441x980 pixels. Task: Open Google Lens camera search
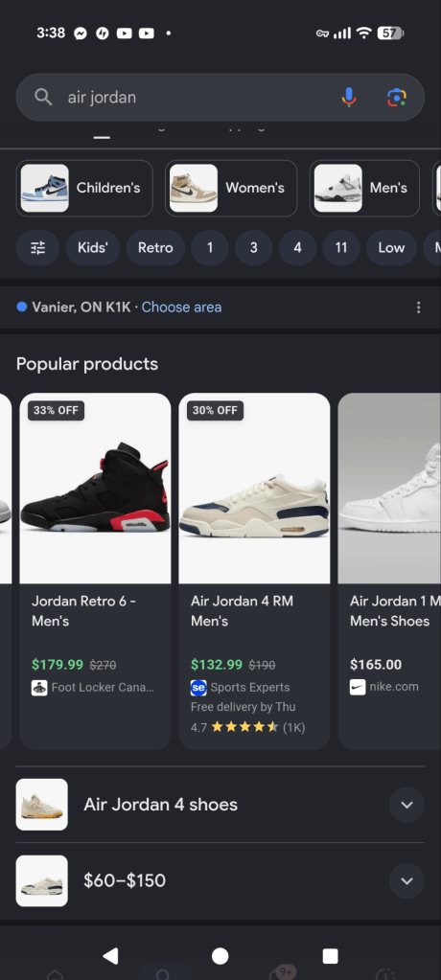[397, 98]
